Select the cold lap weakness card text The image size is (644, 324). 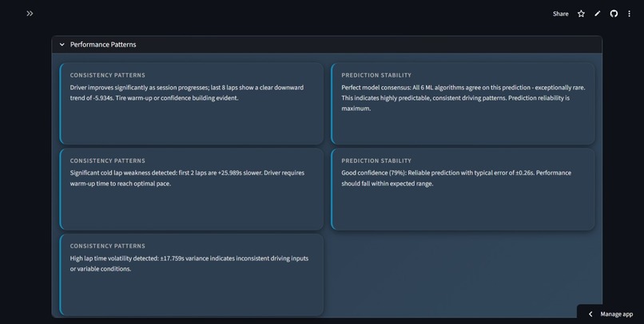[x=187, y=178]
